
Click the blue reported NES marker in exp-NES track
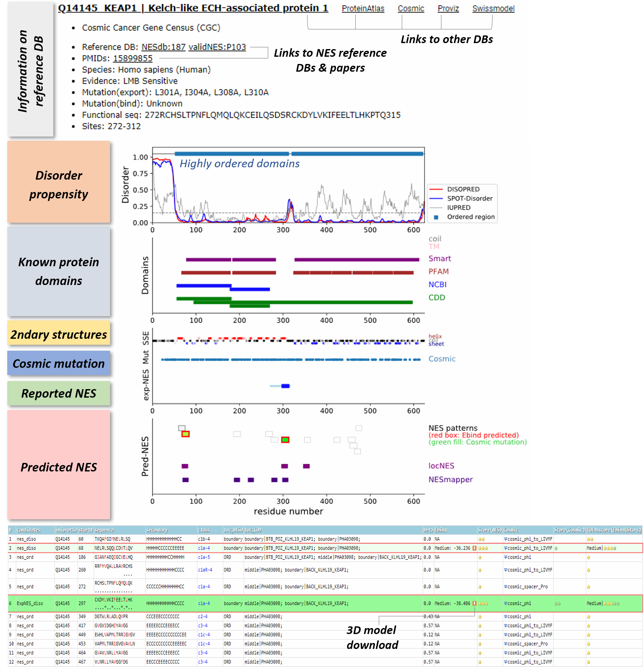(x=285, y=386)
